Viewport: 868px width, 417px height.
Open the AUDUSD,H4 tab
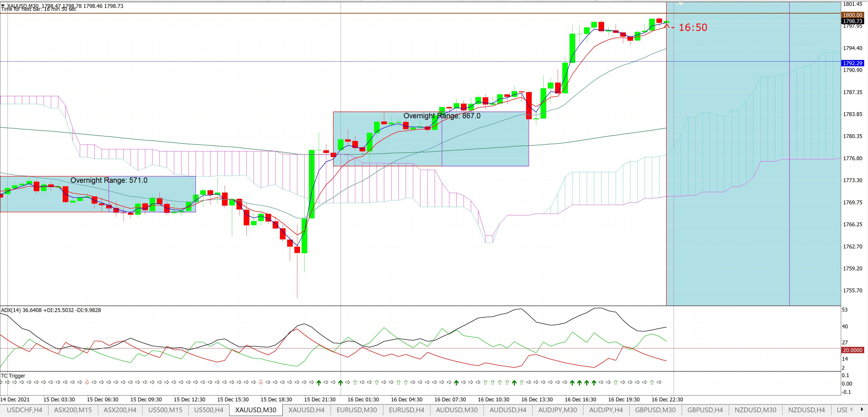pos(508,410)
